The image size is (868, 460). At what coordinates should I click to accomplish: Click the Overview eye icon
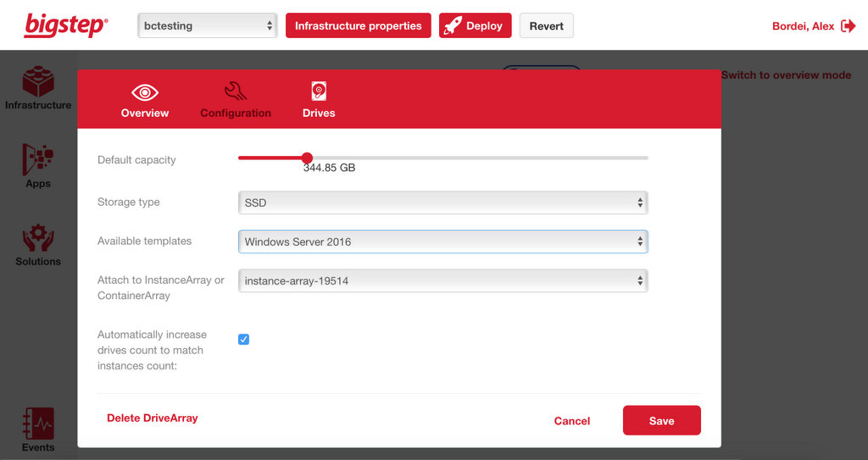click(x=145, y=92)
